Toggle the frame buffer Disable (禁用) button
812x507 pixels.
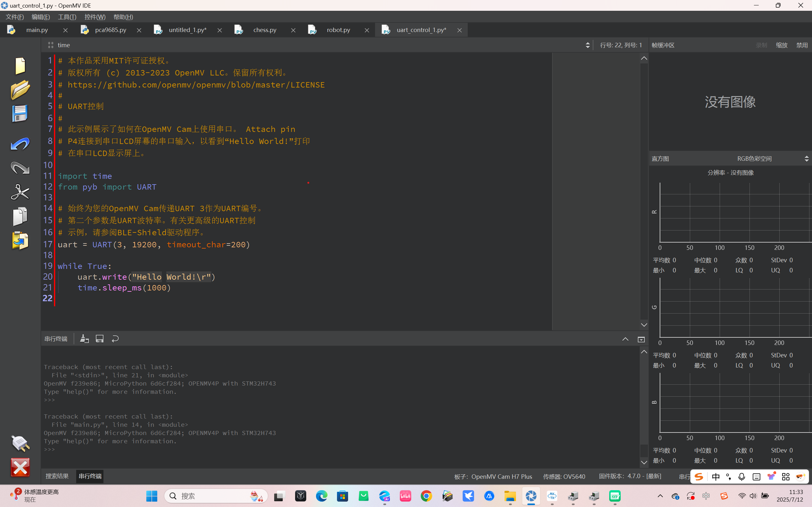(802, 45)
